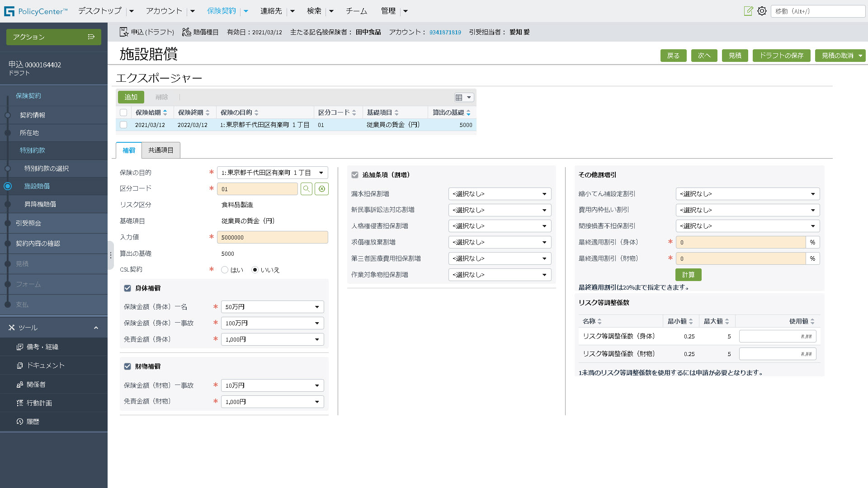Click the ドラフトの保存 button
The image size is (868, 488).
coord(781,56)
